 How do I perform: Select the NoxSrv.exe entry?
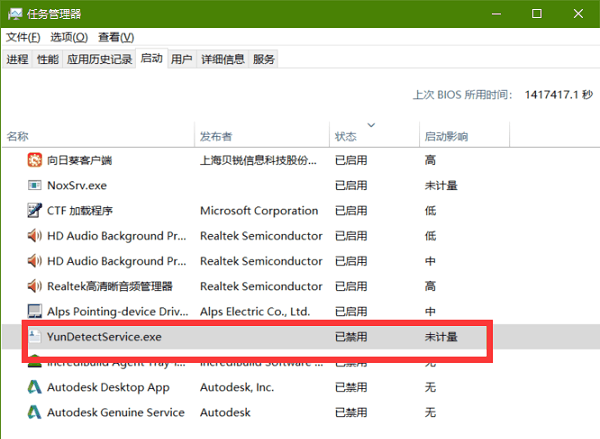pyautogui.click(x=77, y=185)
